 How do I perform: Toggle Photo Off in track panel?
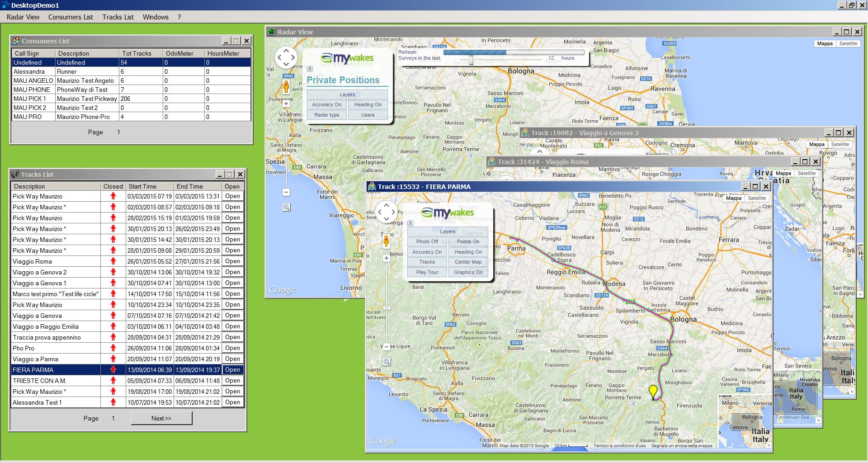click(427, 241)
